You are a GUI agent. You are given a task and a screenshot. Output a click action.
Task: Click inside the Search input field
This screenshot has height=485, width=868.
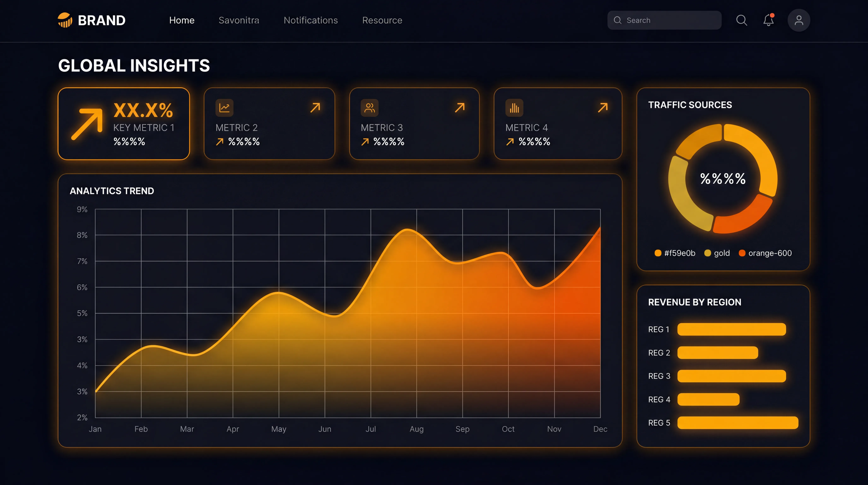tap(664, 20)
